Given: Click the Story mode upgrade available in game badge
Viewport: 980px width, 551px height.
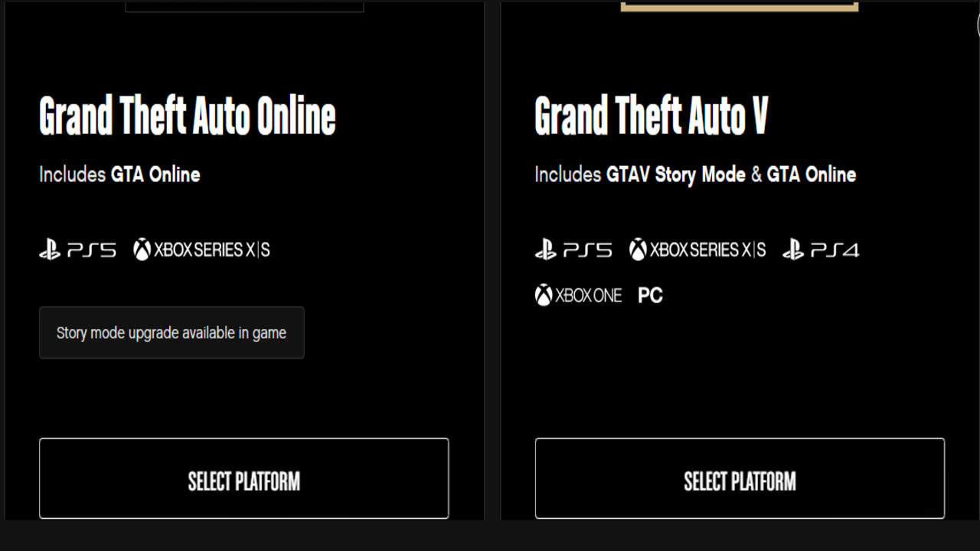Looking at the screenshot, I should [x=171, y=333].
